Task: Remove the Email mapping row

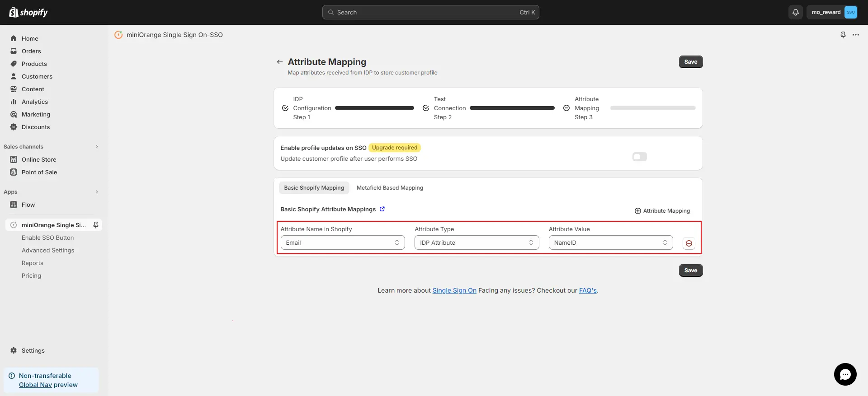Action: point(689,243)
